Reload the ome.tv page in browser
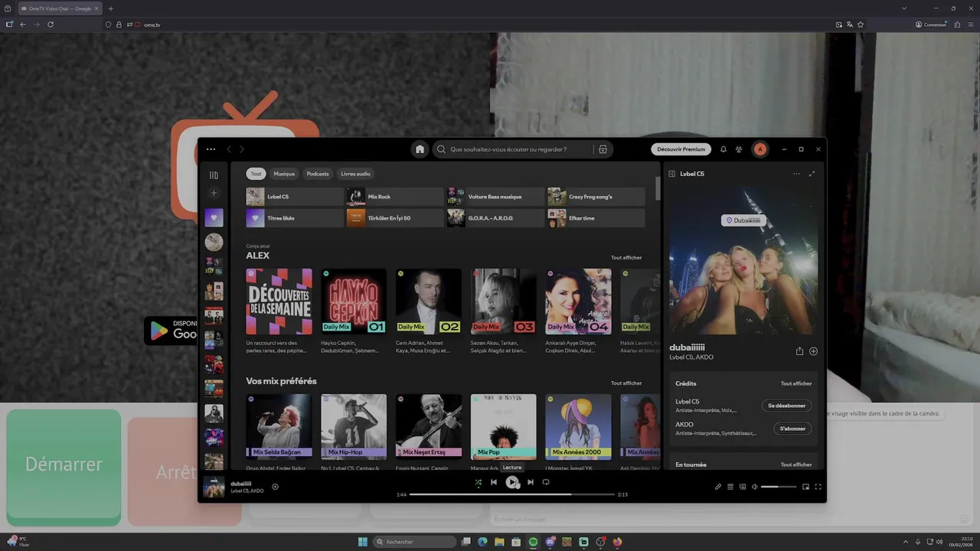 coord(51,24)
